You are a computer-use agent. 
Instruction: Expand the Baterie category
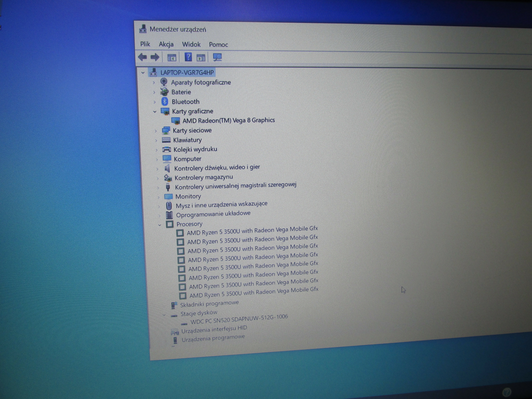[154, 92]
